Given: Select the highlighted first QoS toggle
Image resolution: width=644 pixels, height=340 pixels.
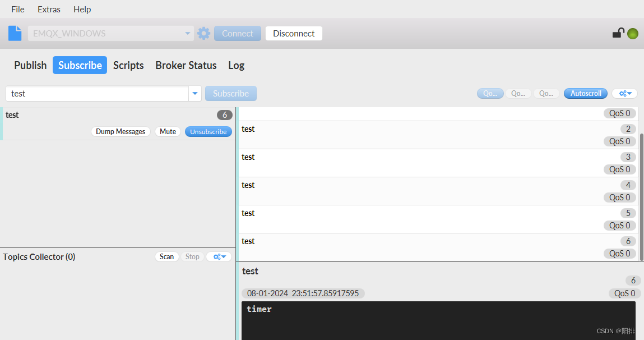Looking at the screenshot, I should (490, 93).
